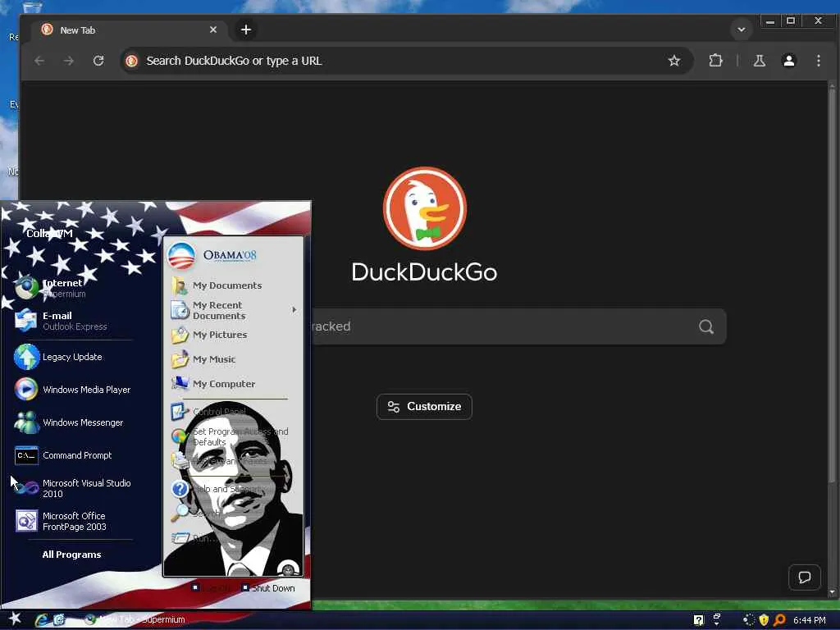
Task: Open Control Panel from the Start menu
Action: pos(209,412)
